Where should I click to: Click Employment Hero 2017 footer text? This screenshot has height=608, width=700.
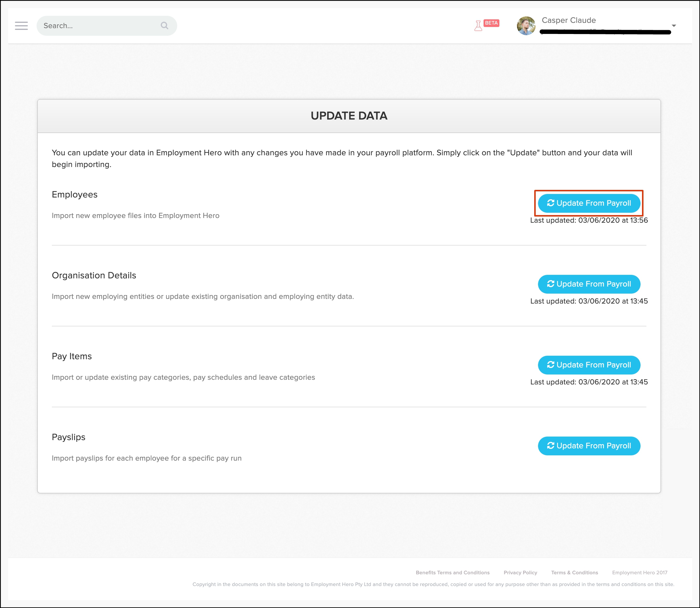tap(640, 573)
